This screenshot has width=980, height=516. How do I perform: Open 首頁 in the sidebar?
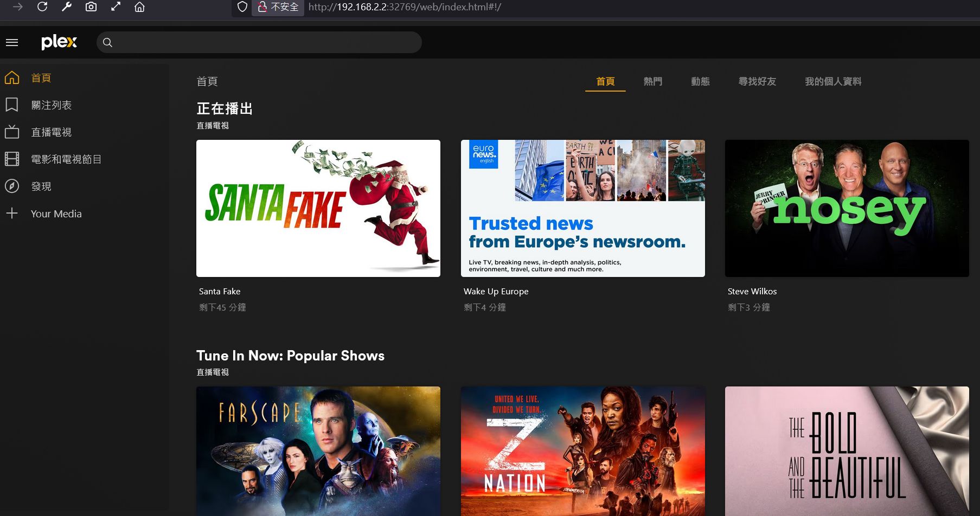pos(41,78)
